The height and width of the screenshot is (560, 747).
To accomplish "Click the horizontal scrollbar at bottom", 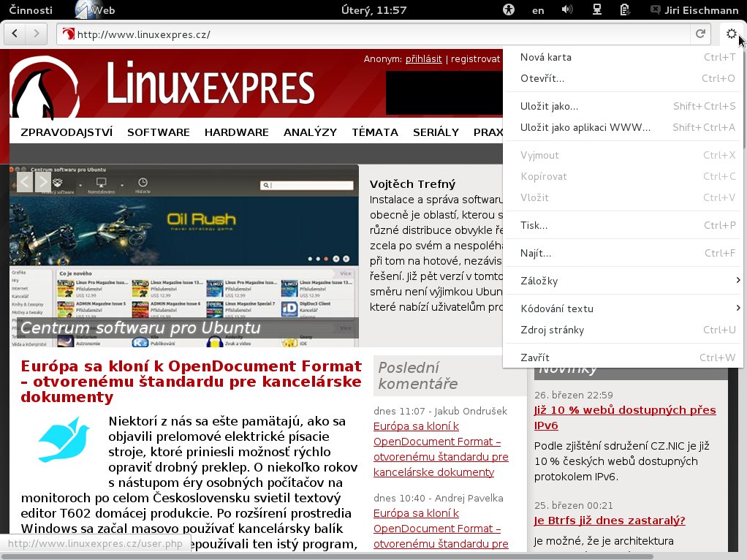I will [x=327, y=556].
